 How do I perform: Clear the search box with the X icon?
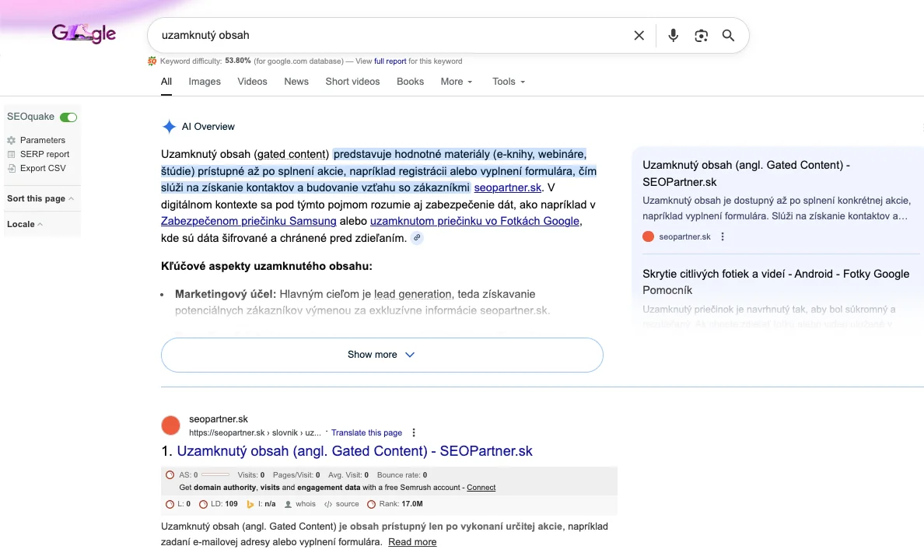[x=639, y=35]
